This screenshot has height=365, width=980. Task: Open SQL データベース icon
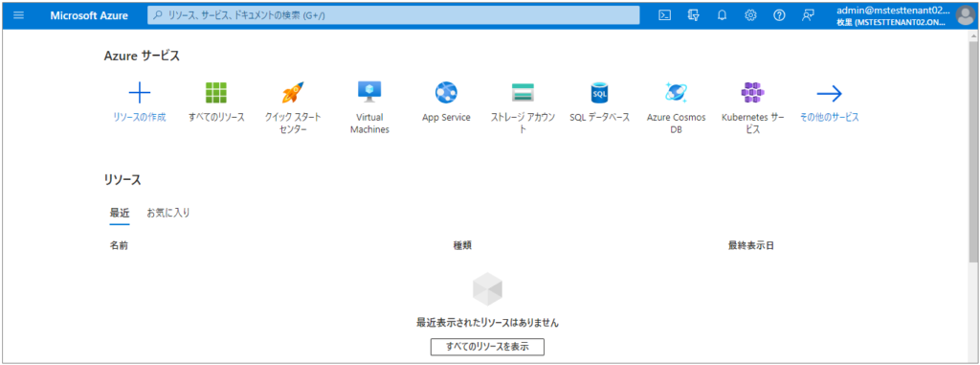599,93
